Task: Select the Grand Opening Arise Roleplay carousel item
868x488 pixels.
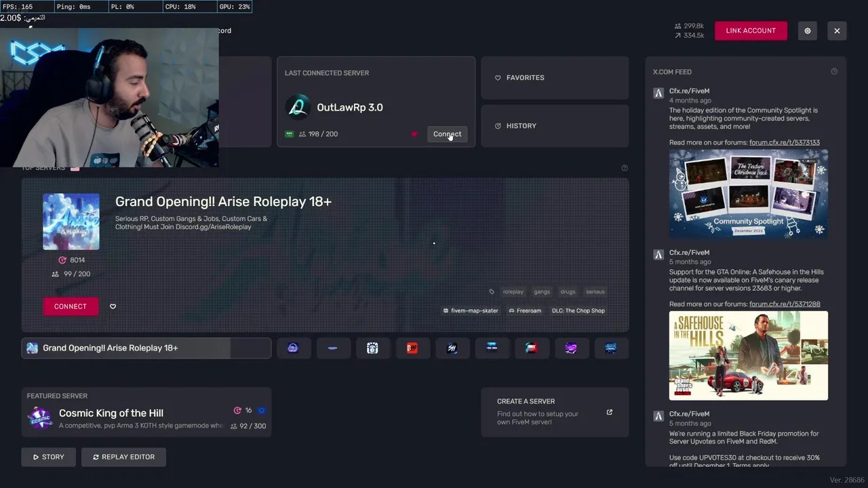Action: tap(146, 348)
